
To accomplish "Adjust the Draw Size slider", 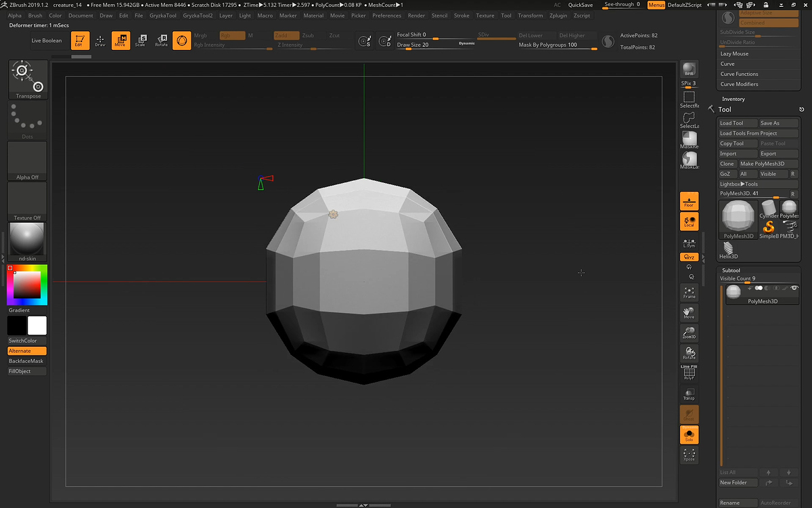I will coord(436,45).
